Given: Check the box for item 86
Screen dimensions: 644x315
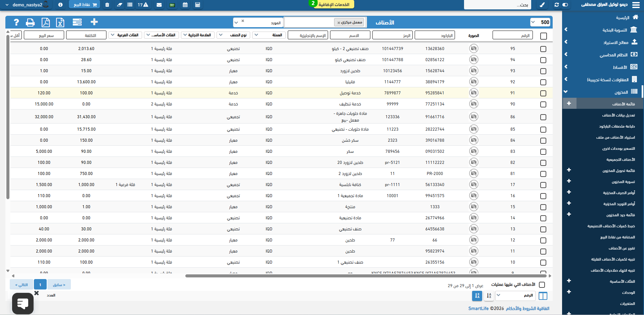Looking at the screenshot, I should coord(543,117).
